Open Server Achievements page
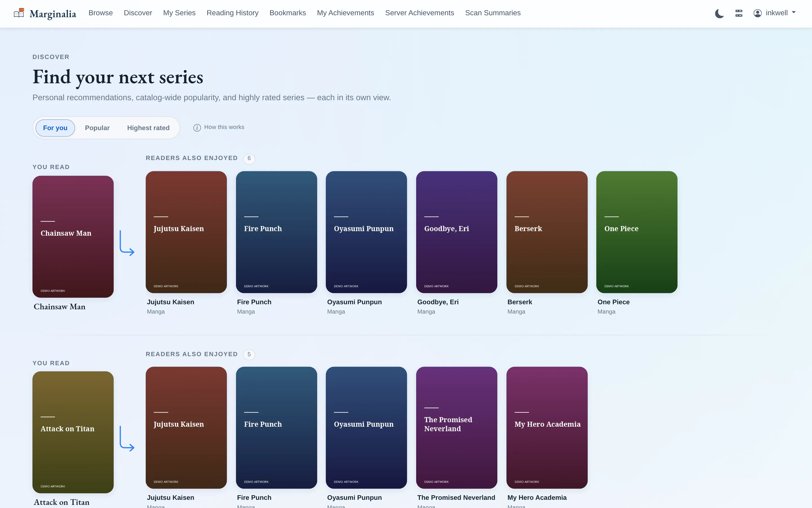Screen dimensions: 812x508 pos(420,13)
